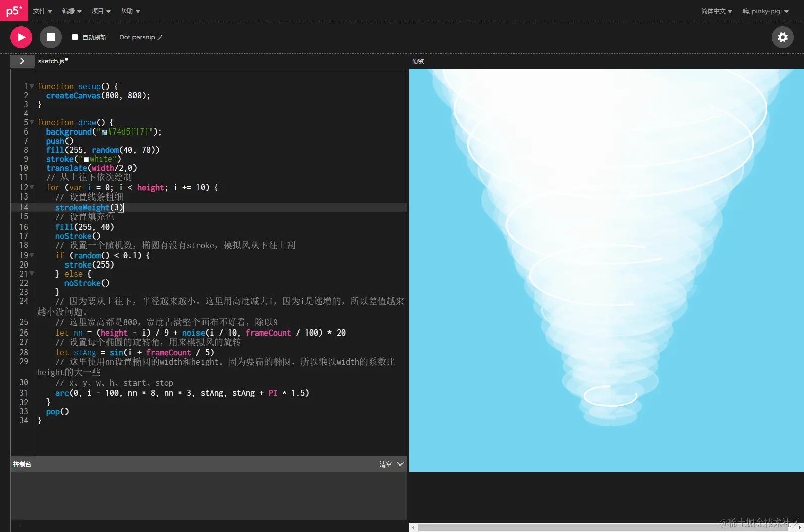
Task: Click inside the console output area
Action: click(209, 496)
